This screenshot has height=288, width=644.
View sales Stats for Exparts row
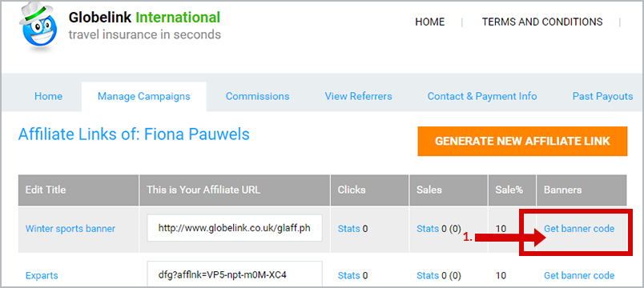coord(428,275)
